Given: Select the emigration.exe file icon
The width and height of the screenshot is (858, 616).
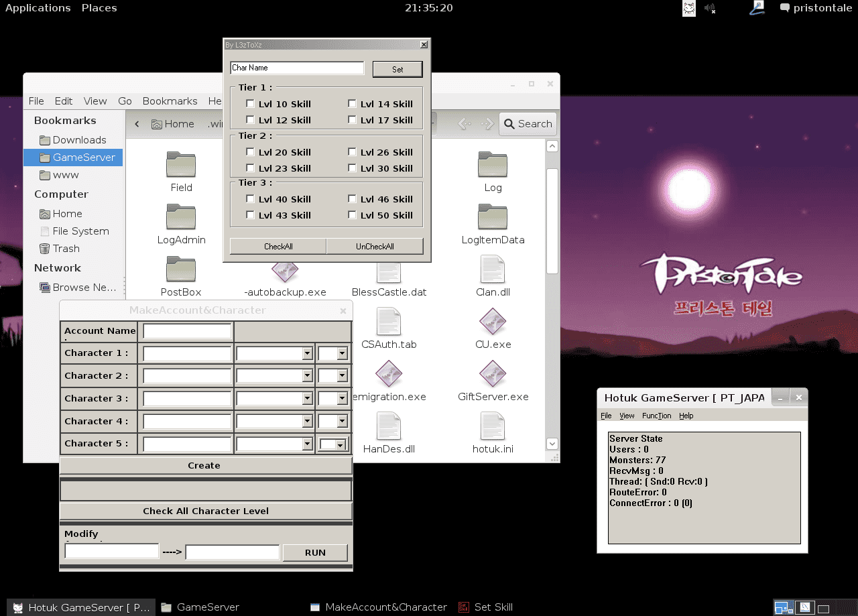Looking at the screenshot, I should [389, 374].
